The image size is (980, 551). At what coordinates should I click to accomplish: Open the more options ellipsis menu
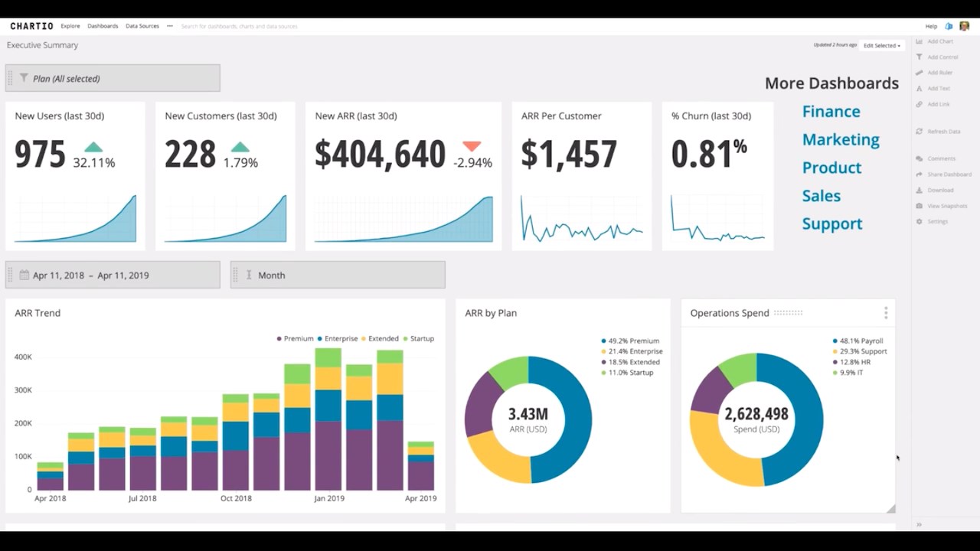pos(170,26)
